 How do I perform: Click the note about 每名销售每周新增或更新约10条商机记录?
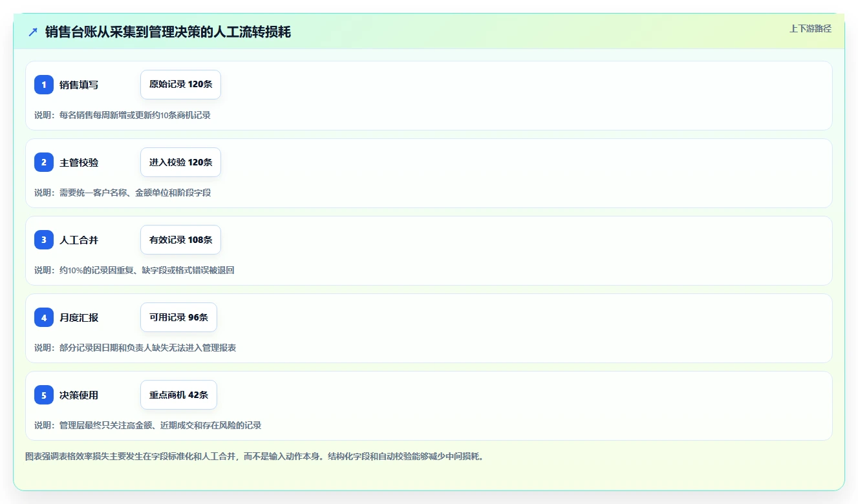122,115
